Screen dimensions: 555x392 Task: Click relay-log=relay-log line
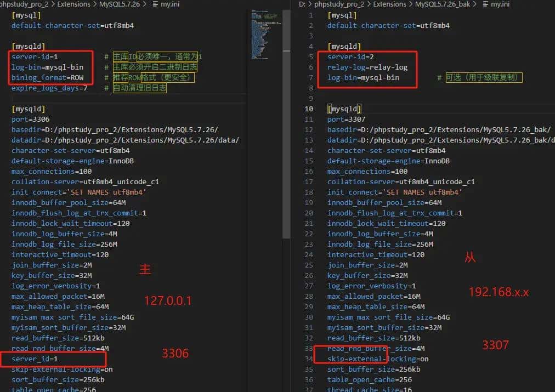[367, 67]
